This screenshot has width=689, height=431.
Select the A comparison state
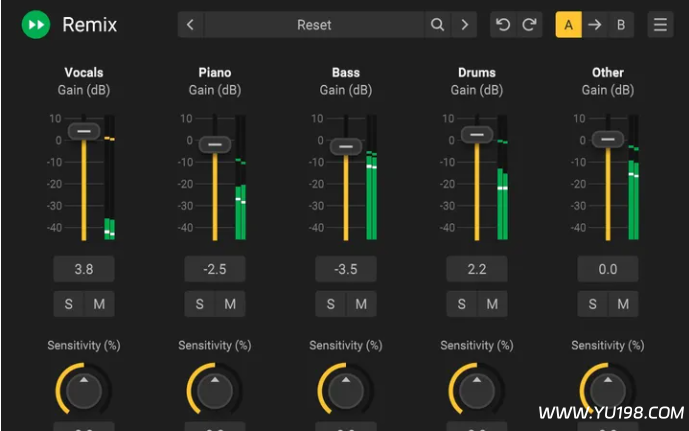click(569, 25)
